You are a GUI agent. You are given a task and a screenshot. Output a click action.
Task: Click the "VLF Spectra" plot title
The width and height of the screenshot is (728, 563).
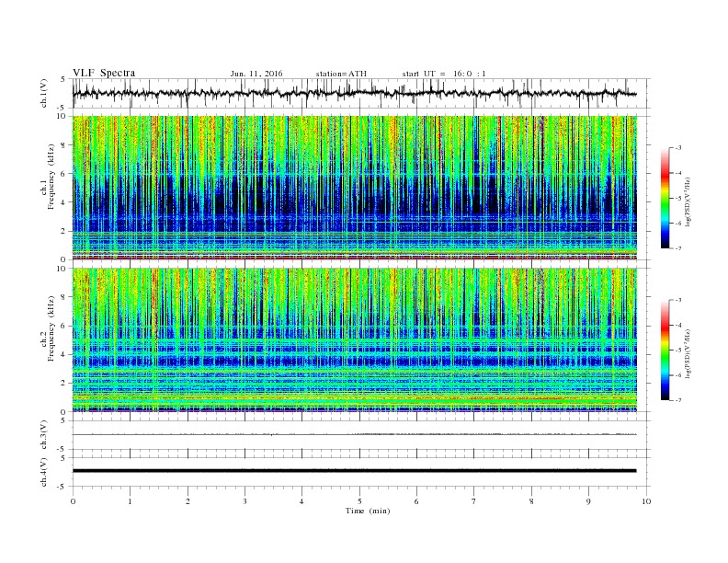pyautogui.click(x=104, y=73)
